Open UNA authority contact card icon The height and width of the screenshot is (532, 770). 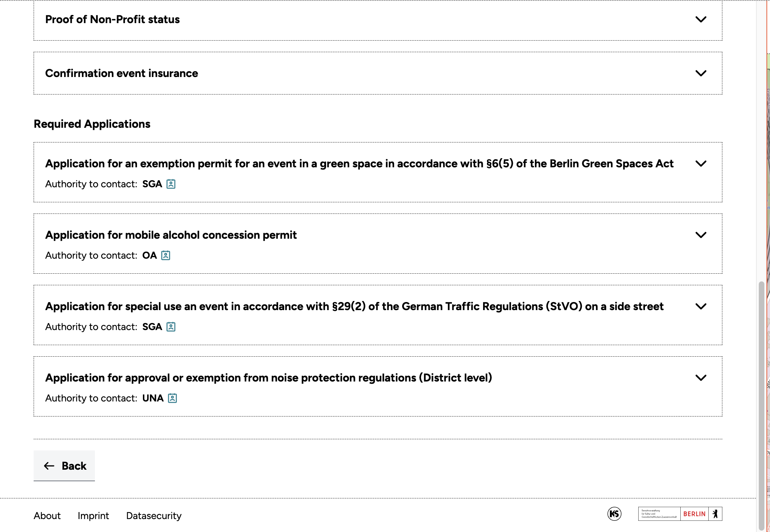tap(172, 398)
